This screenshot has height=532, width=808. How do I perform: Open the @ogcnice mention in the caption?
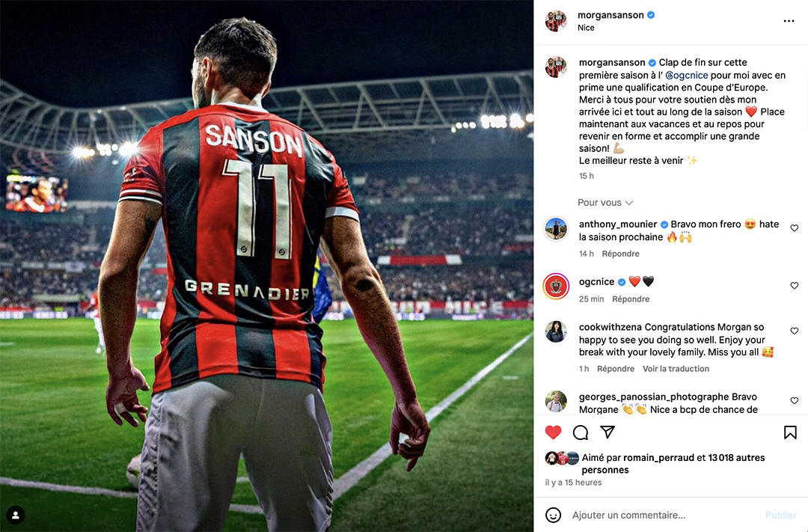(686, 76)
